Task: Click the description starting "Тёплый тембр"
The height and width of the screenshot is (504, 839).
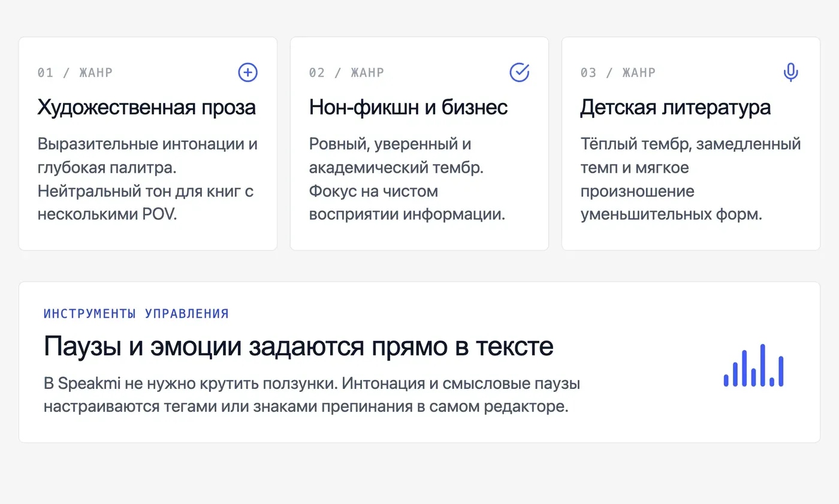Action: pos(691,179)
